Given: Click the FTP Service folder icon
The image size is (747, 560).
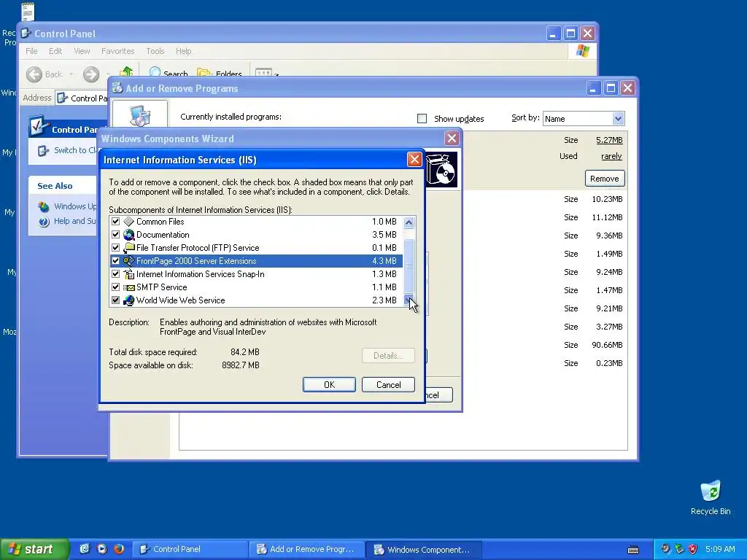Looking at the screenshot, I should tap(128, 248).
